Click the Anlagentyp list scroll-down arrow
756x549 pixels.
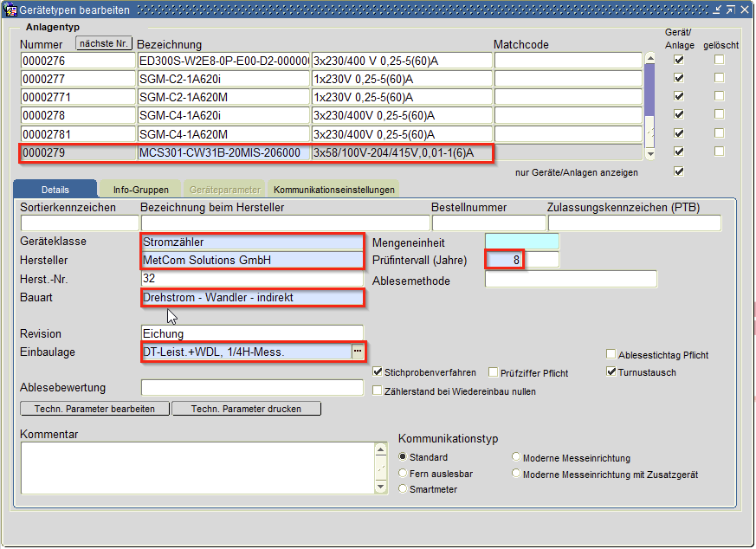coord(649,153)
